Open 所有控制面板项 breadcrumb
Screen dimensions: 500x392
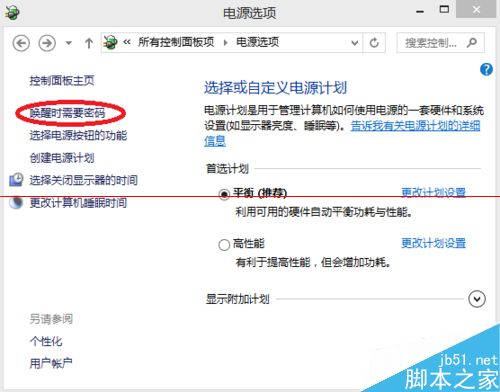pos(176,42)
